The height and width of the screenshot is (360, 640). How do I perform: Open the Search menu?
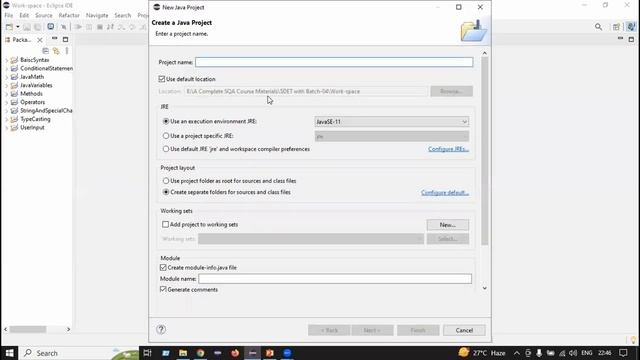122,15
